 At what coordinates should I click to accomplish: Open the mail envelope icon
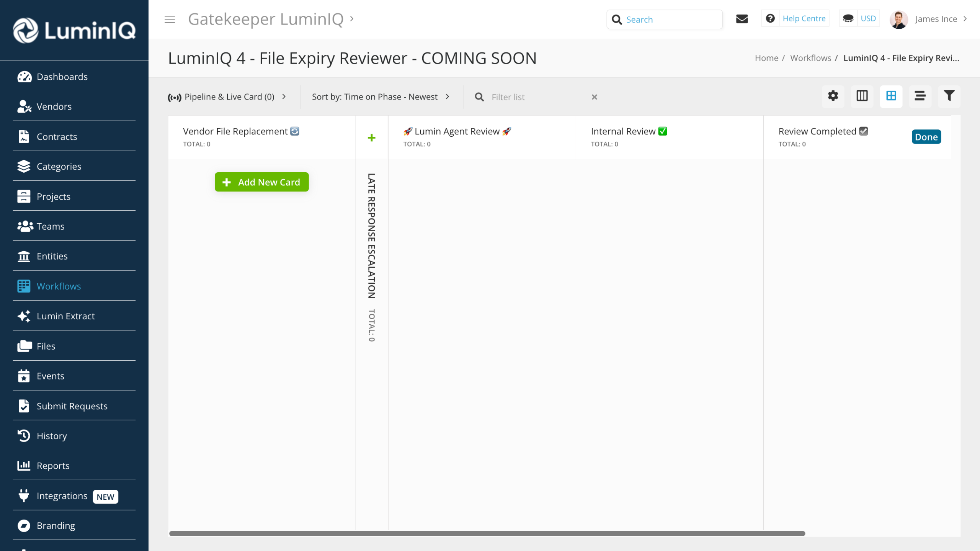pos(742,19)
